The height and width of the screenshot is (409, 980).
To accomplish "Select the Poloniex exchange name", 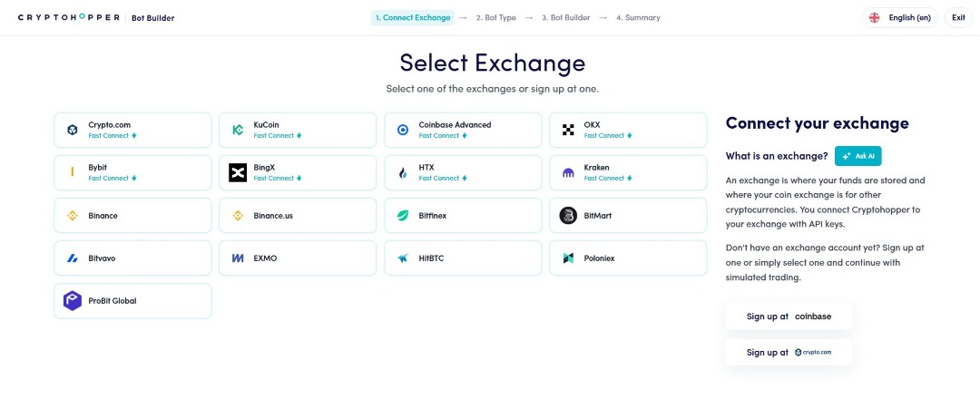I will [599, 258].
